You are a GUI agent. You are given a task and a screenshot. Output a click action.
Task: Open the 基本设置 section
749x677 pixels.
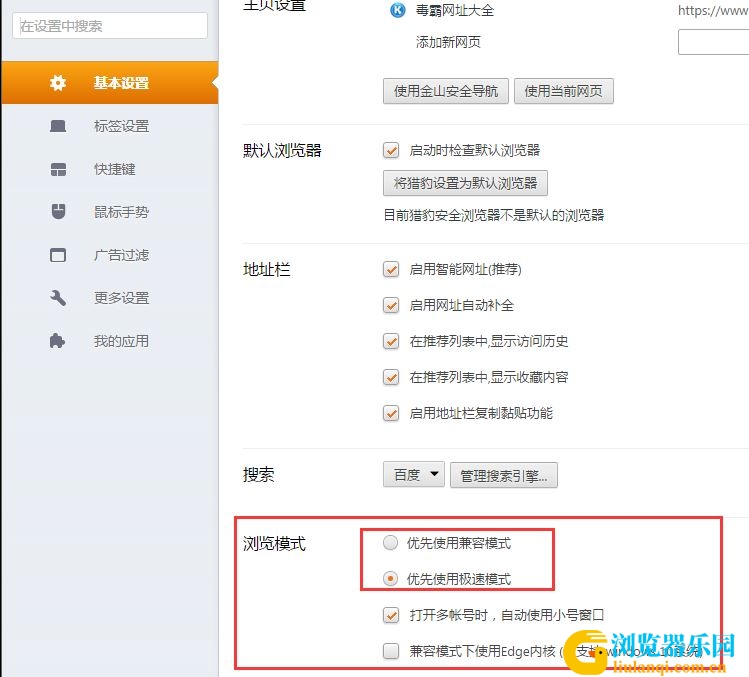110,83
